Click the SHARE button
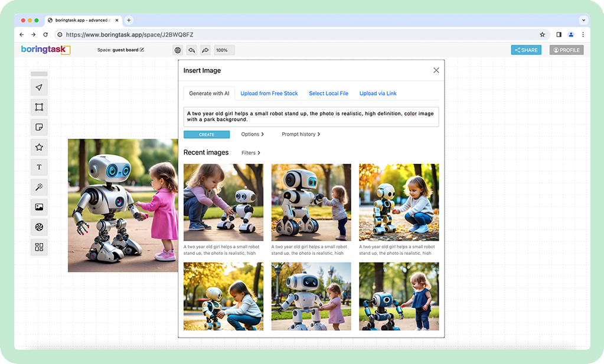This screenshot has height=364, width=604. pos(525,50)
